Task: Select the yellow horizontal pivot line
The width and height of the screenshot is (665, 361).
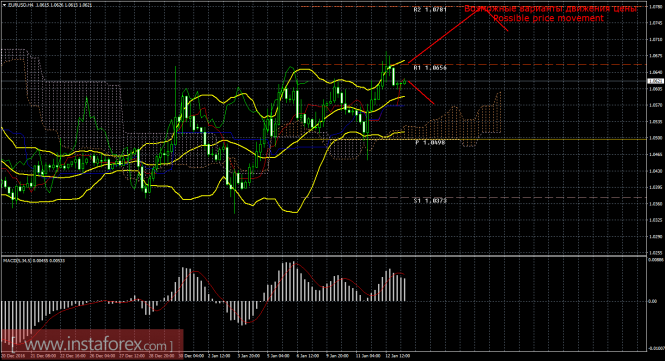Action: (473, 139)
